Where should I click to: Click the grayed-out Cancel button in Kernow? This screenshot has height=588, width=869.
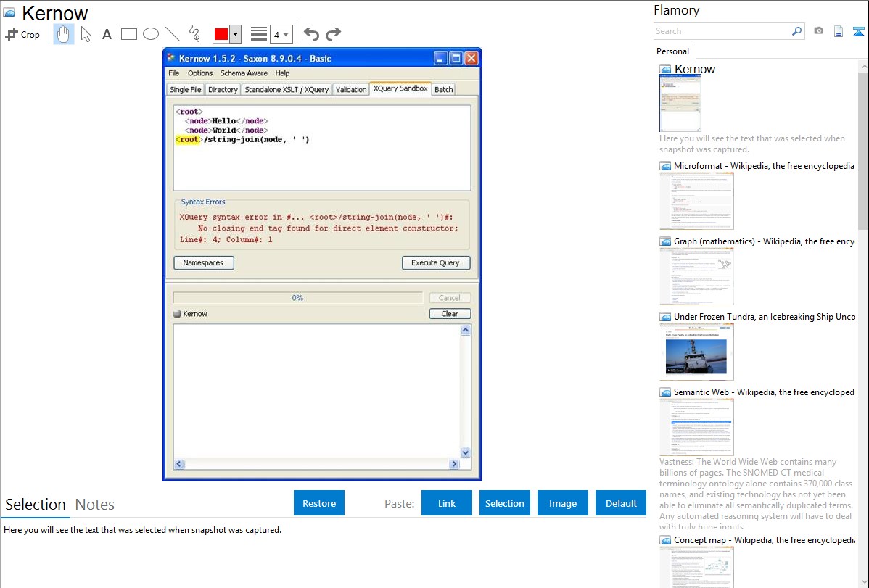pyautogui.click(x=450, y=297)
